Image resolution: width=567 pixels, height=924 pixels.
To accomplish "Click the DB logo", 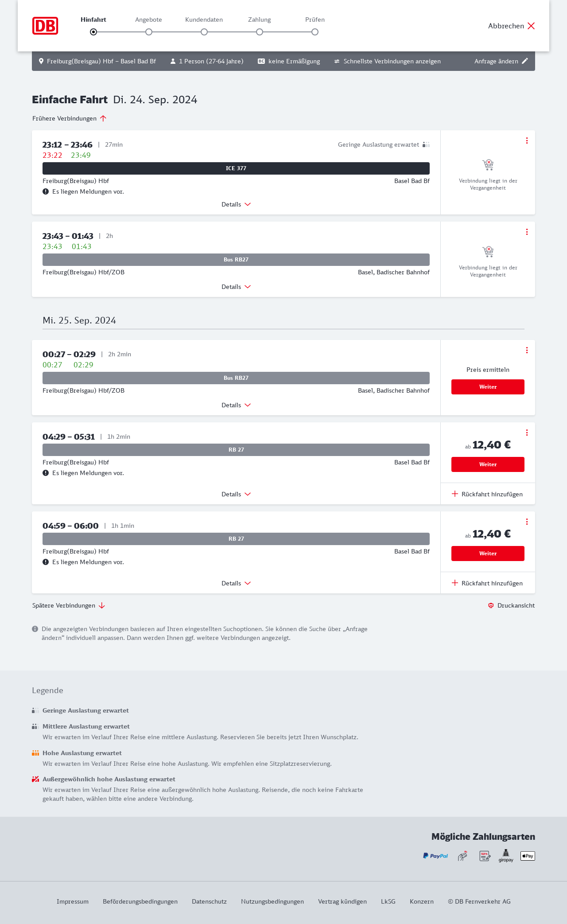I will click(x=45, y=26).
